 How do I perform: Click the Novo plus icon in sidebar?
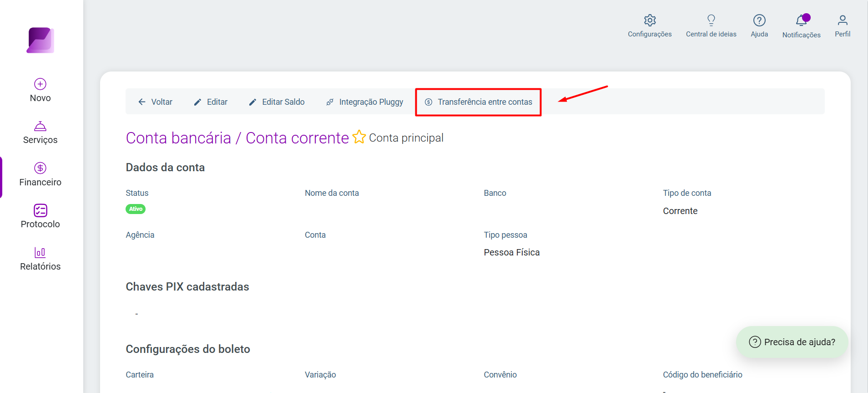click(x=40, y=84)
